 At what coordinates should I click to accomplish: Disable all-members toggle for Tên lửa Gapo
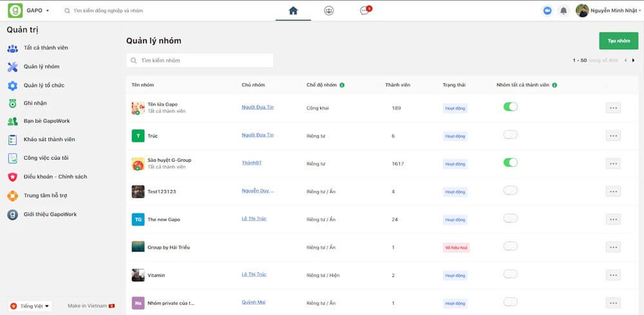click(510, 107)
